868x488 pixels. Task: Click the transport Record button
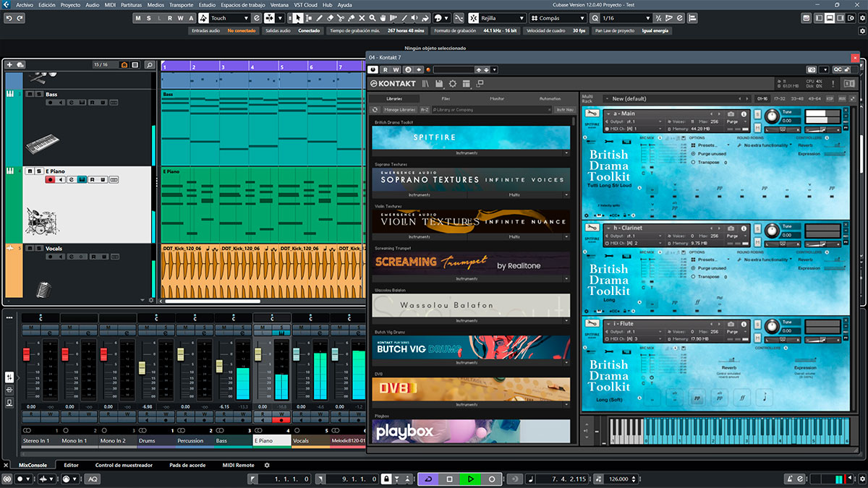coord(491,479)
